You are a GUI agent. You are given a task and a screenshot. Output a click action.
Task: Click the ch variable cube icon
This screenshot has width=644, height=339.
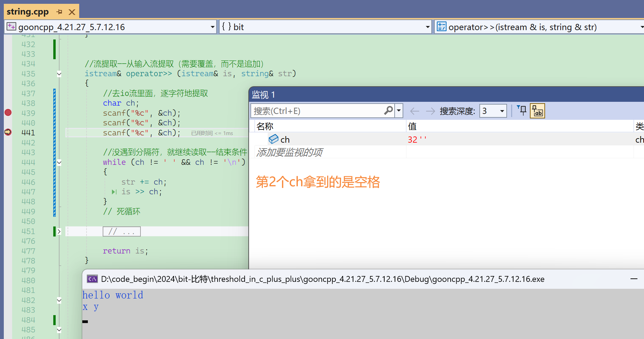pyautogui.click(x=274, y=139)
